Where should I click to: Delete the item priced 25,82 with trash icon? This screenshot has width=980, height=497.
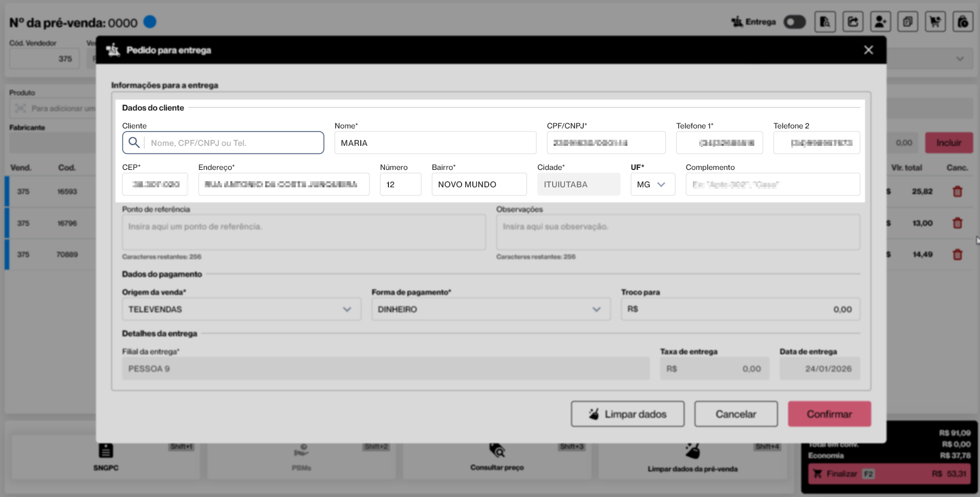click(957, 191)
